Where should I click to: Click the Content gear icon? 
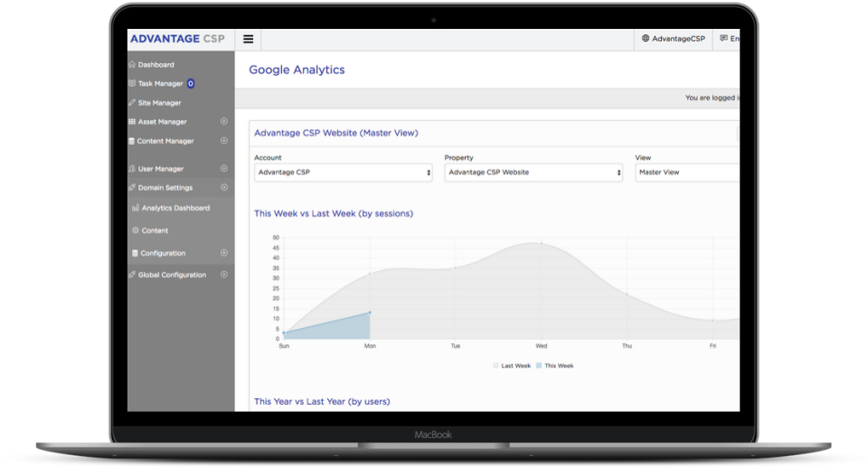(135, 230)
